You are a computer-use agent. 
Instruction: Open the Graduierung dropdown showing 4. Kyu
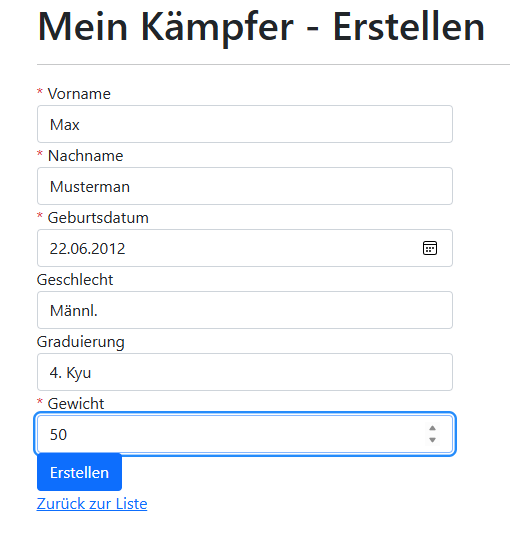pyautogui.click(x=245, y=372)
